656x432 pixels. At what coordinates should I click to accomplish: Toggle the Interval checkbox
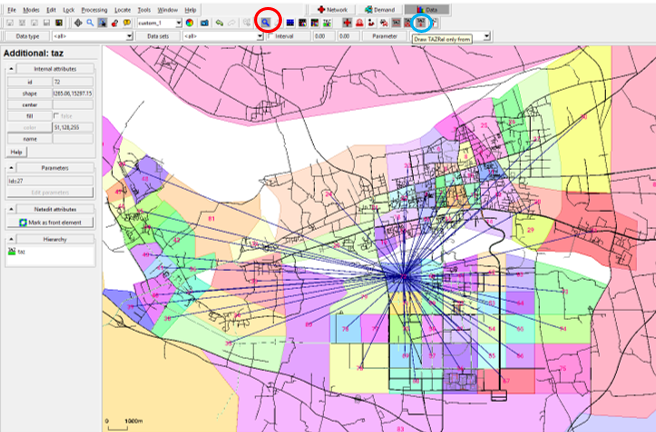click(271, 36)
